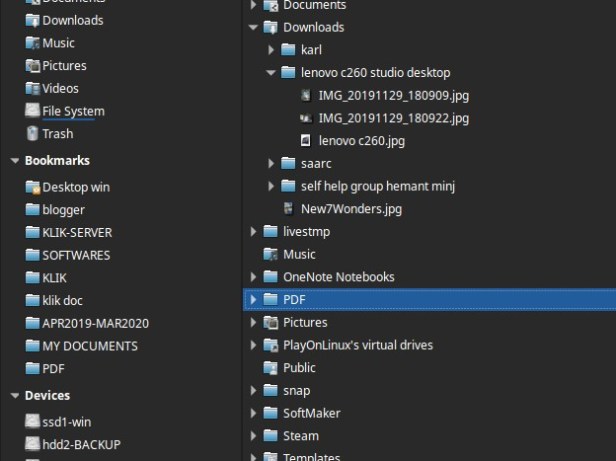This screenshot has width=616, height=461.
Task: Click the hdd2-BACKUP device icon
Action: coord(33,444)
